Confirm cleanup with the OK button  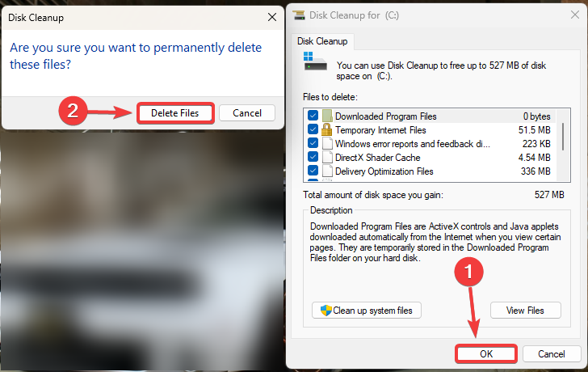click(x=486, y=353)
